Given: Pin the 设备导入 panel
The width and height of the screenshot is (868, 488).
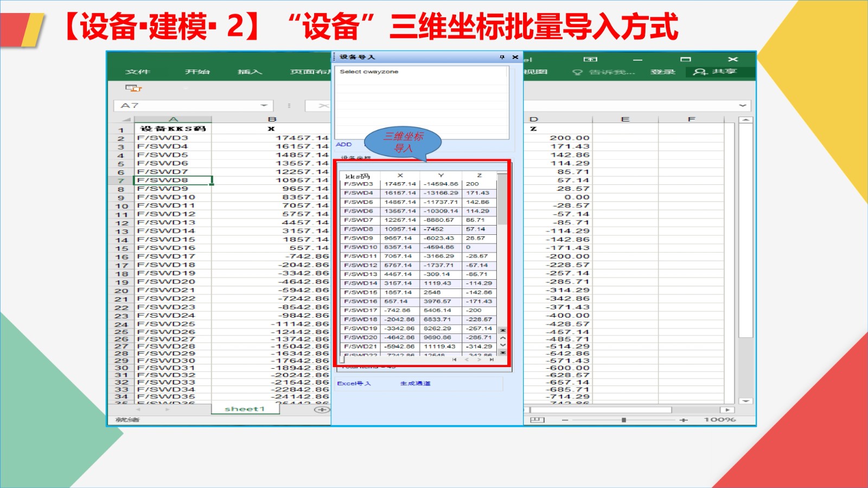Looking at the screenshot, I should 502,57.
